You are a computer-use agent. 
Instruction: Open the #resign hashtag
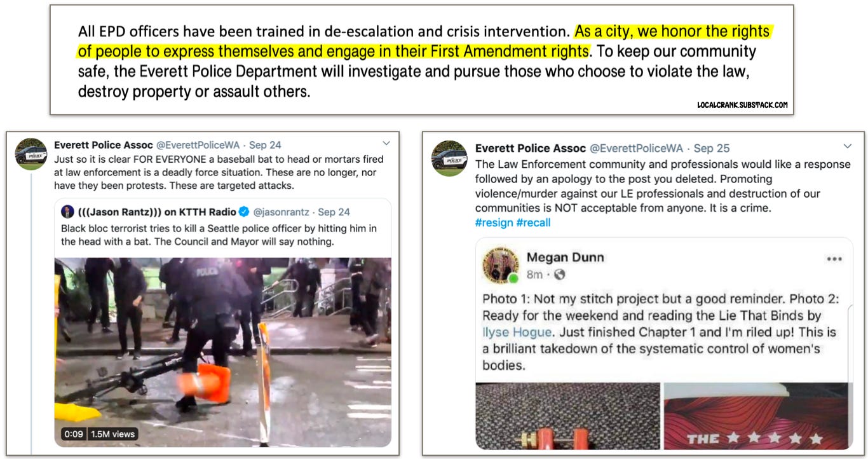(x=494, y=223)
